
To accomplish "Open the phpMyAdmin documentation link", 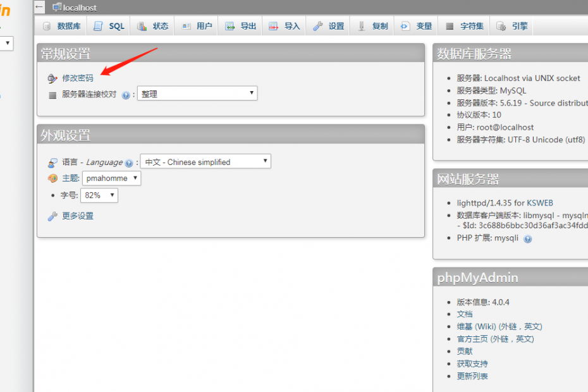I will pyautogui.click(x=465, y=314).
